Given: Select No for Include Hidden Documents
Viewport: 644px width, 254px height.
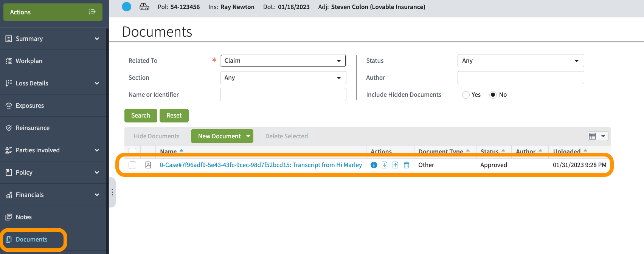Looking at the screenshot, I should click(x=493, y=95).
